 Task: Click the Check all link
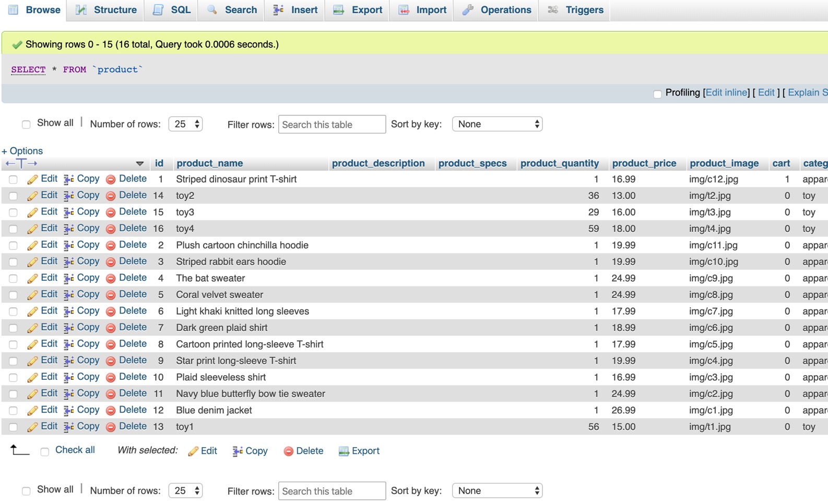click(x=75, y=450)
